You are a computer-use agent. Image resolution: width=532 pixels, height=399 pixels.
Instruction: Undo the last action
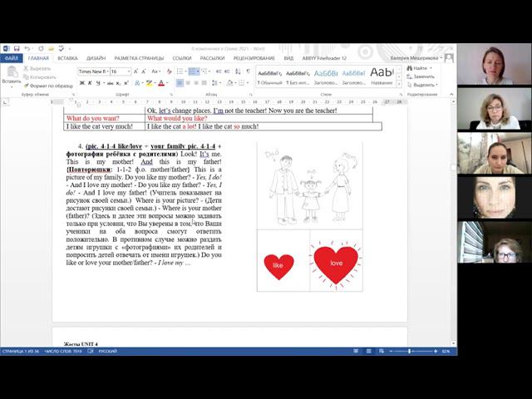pos(27,49)
